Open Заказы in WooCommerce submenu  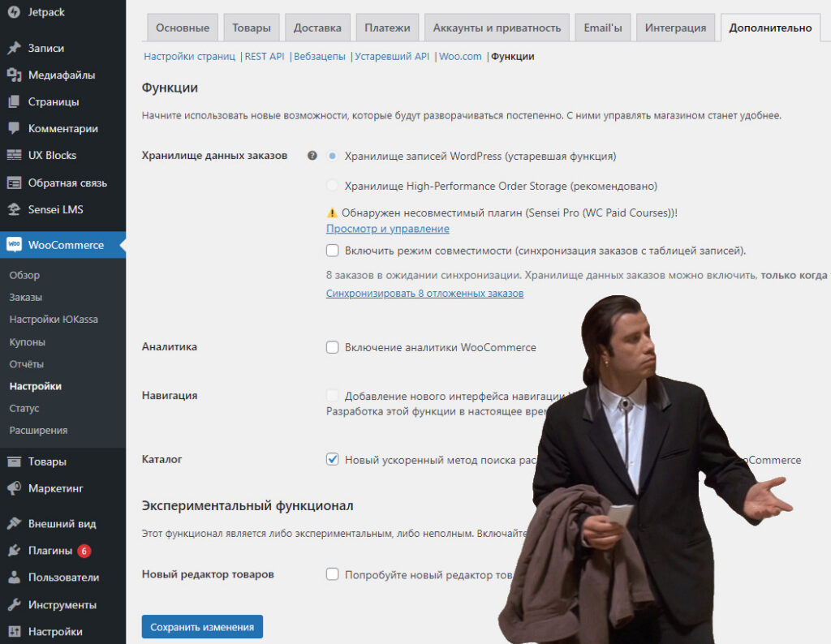pos(25,297)
